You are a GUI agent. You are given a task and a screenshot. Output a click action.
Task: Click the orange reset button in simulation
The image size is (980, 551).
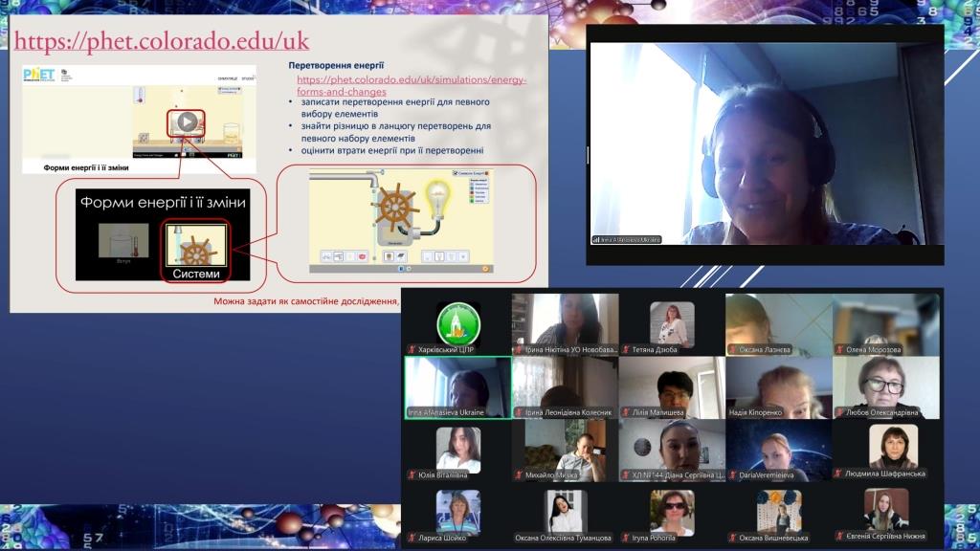tap(486, 269)
